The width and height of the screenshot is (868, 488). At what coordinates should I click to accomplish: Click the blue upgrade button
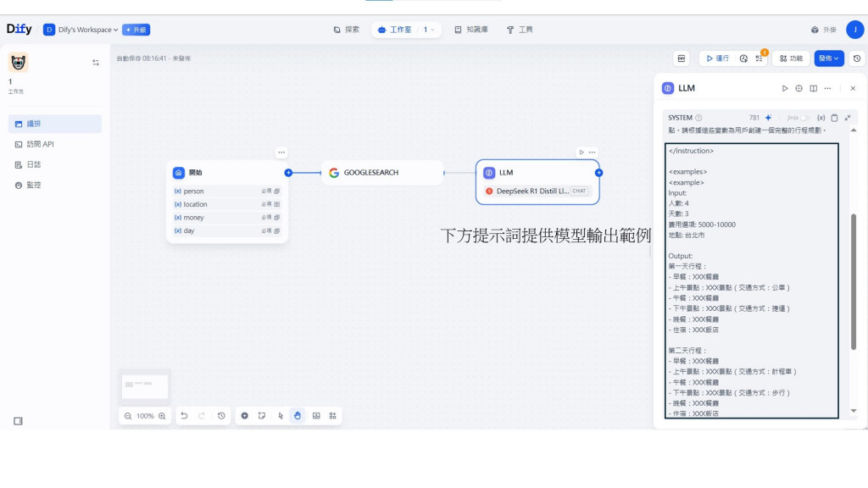pos(136,30)
